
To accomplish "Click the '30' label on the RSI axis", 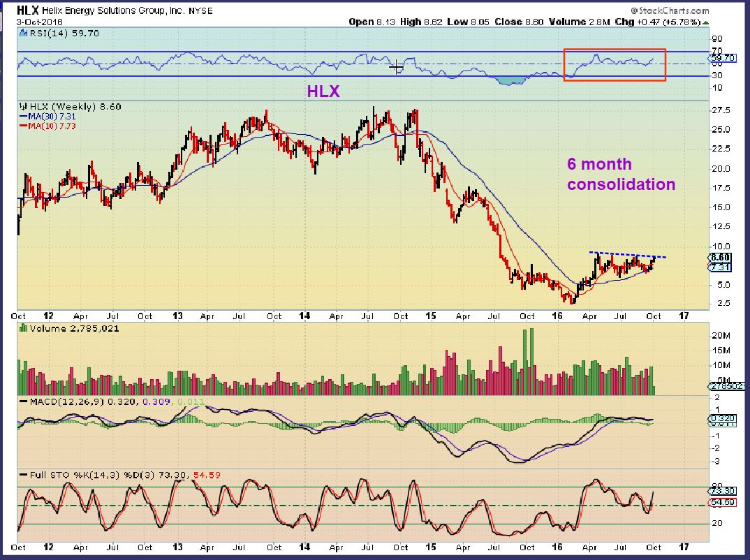I will (x=717, y=75).
